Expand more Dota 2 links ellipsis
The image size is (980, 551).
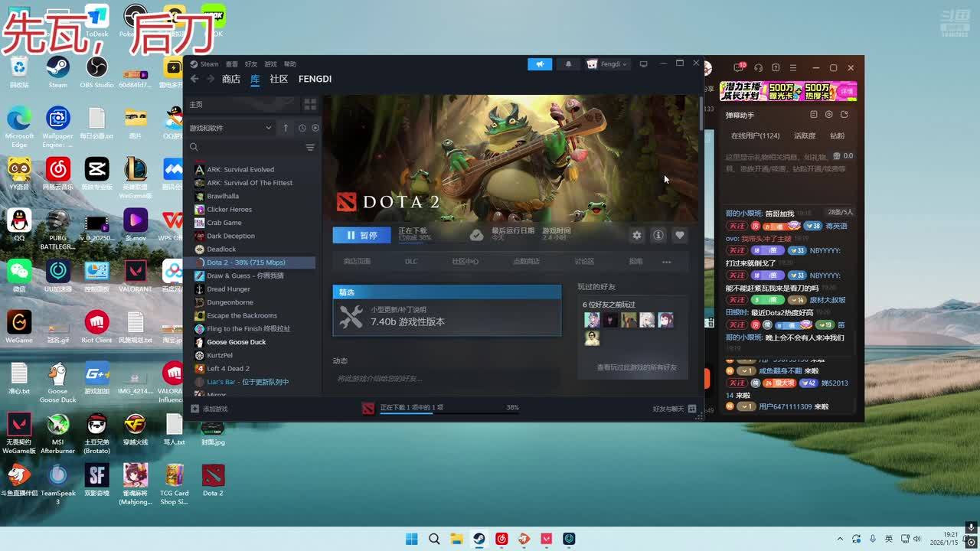click(x=666, y=262)
